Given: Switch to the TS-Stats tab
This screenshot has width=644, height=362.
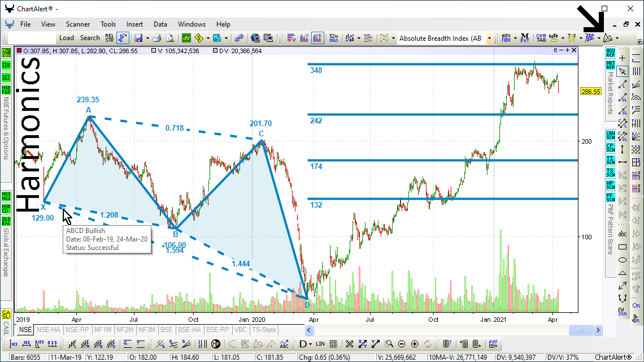Looking at the screenshot, I should coord(264,330).
